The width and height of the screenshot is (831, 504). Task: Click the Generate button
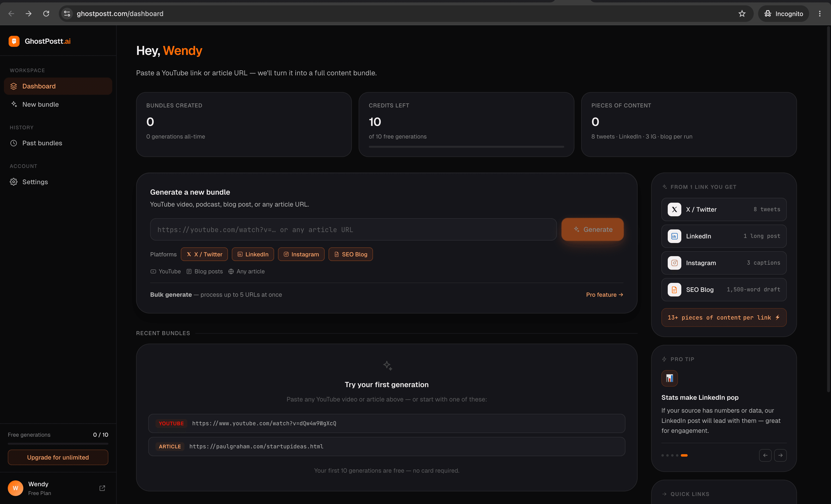(592, 229)
